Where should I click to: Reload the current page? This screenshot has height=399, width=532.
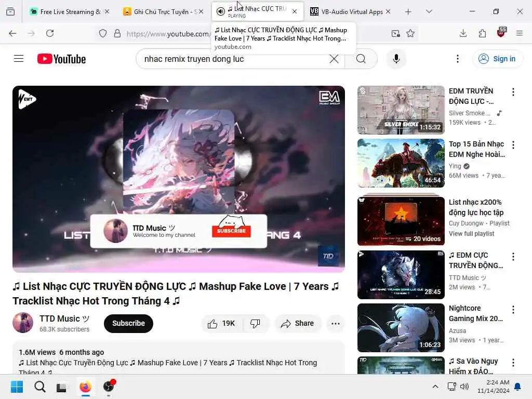tap(50, 33)
